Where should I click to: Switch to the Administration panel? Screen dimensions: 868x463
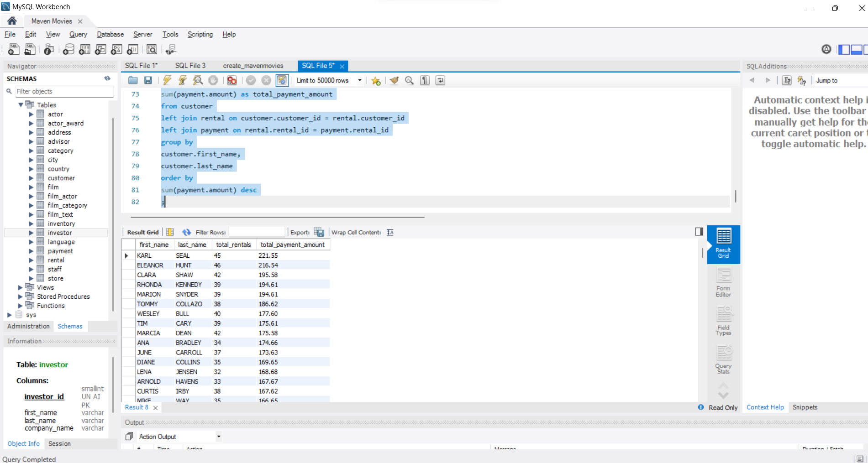(28, 326)
